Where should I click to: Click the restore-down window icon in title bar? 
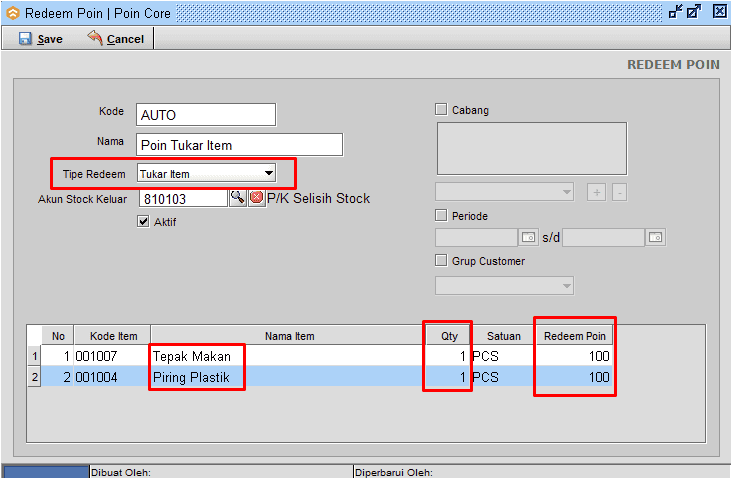click(675, 12)
